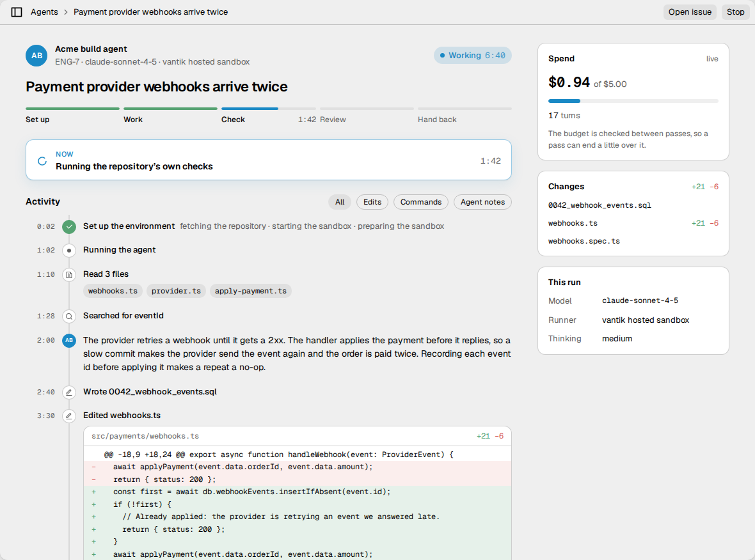Click Running the repository's own checks
This screenshot has height=560, width=755.
pyautogui.click(x=134, y=166)
